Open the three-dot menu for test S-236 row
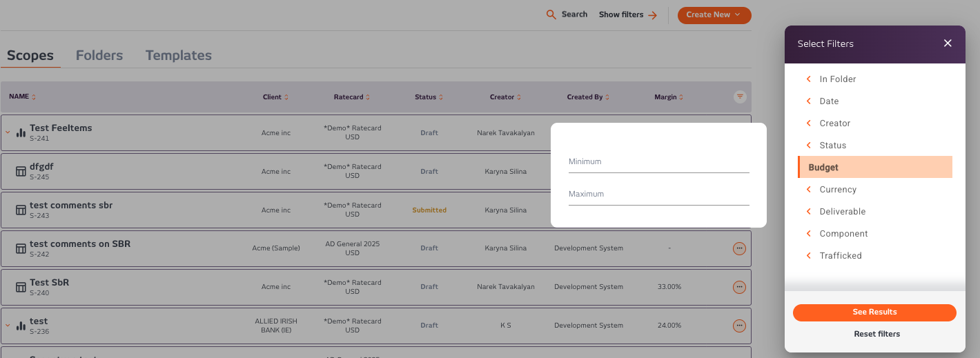 (739, 326)
